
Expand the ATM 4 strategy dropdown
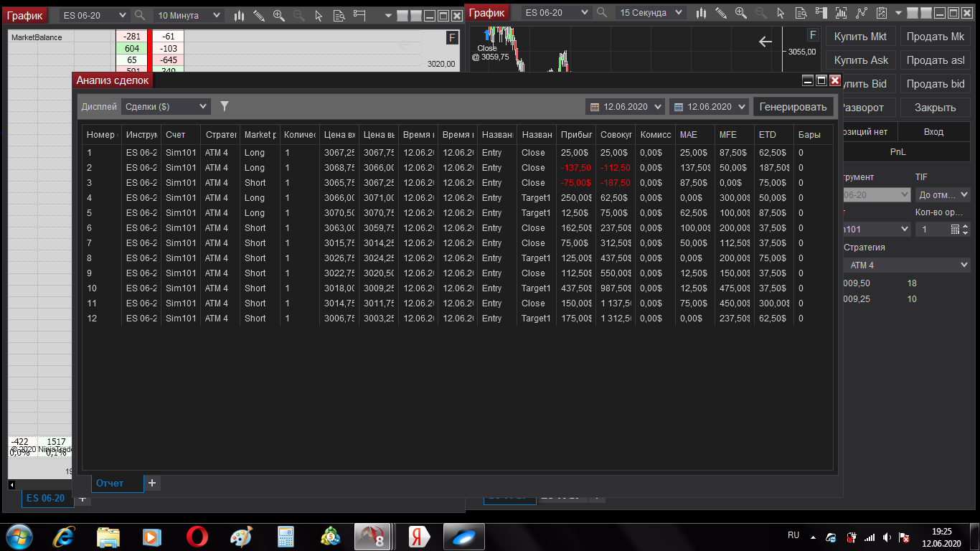pos(907,265)
